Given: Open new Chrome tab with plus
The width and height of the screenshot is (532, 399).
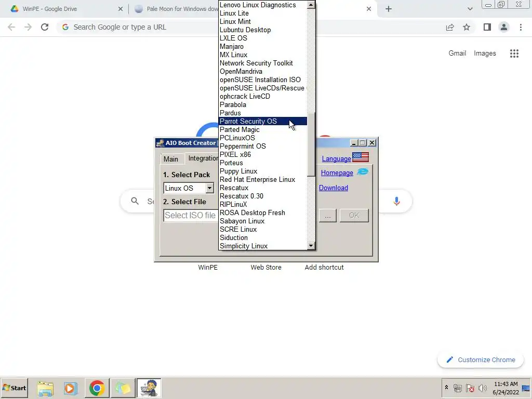Looking at the screenshot, I should (389, 9).
